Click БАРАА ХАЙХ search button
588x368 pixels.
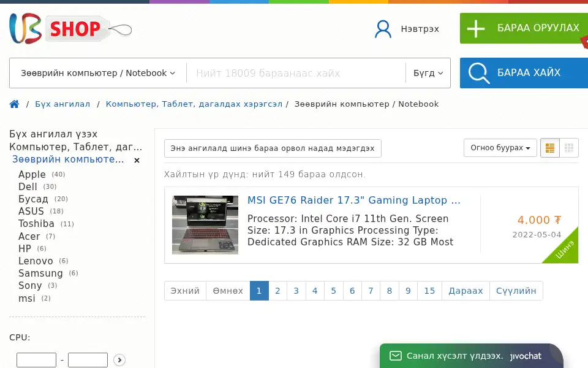coord(524,73)
